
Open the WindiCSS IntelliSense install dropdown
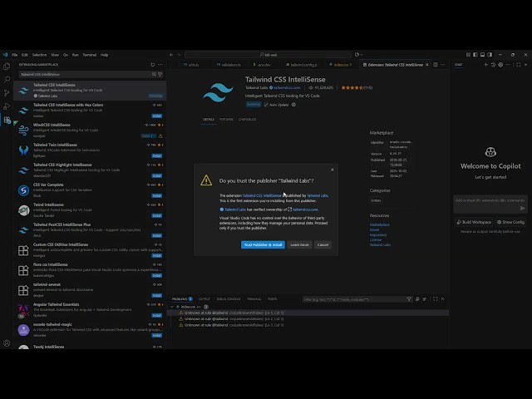pyautogui.click(x=155, y=136)
